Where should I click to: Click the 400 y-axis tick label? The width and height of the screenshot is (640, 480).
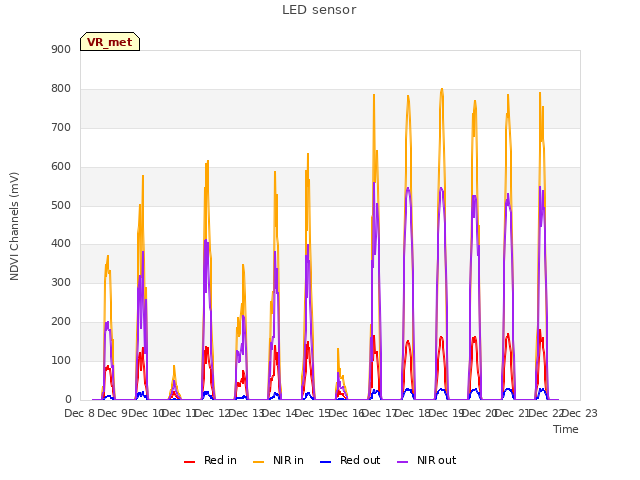[61, 244]
